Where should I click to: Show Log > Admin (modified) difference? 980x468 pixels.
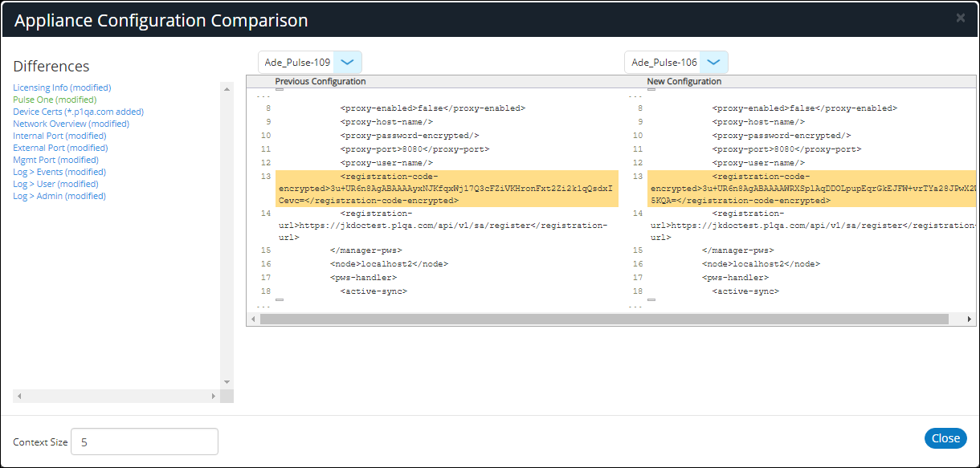59,196
